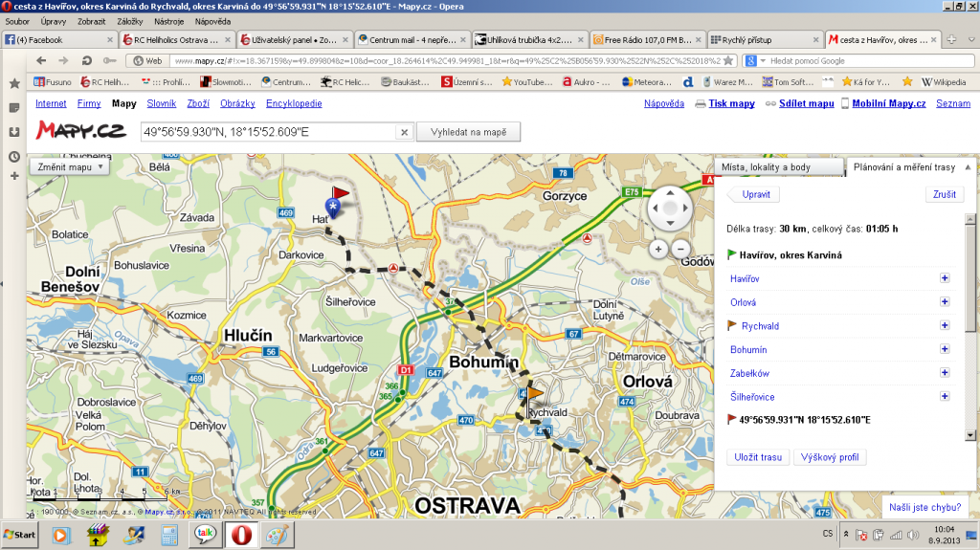Click the Vyhledat na mapě button
Image resolution: width=980 pixels, height=550 pixels.
point(468,132)
